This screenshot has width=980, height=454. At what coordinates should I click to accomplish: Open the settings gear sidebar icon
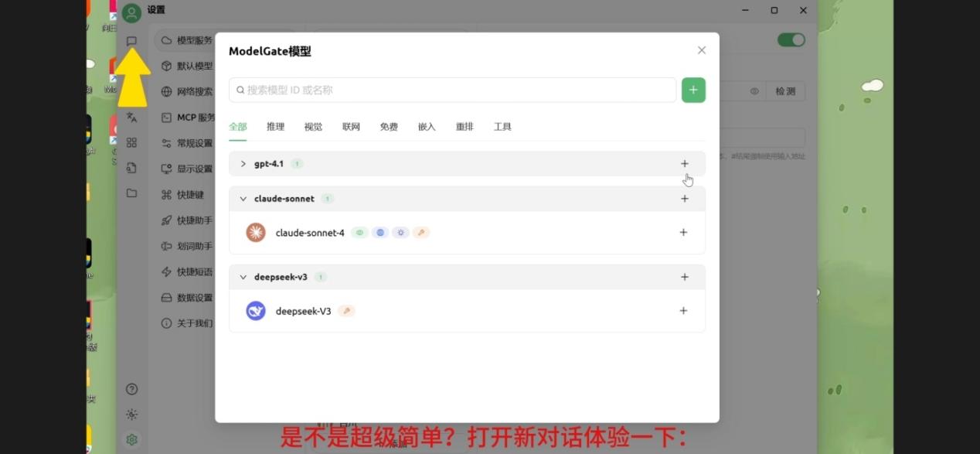pos(131,439)
